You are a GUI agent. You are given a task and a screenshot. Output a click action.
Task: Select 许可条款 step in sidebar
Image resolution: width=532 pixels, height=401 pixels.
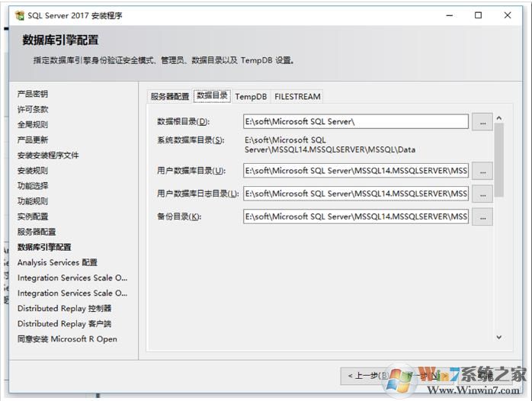click(33, 109)
